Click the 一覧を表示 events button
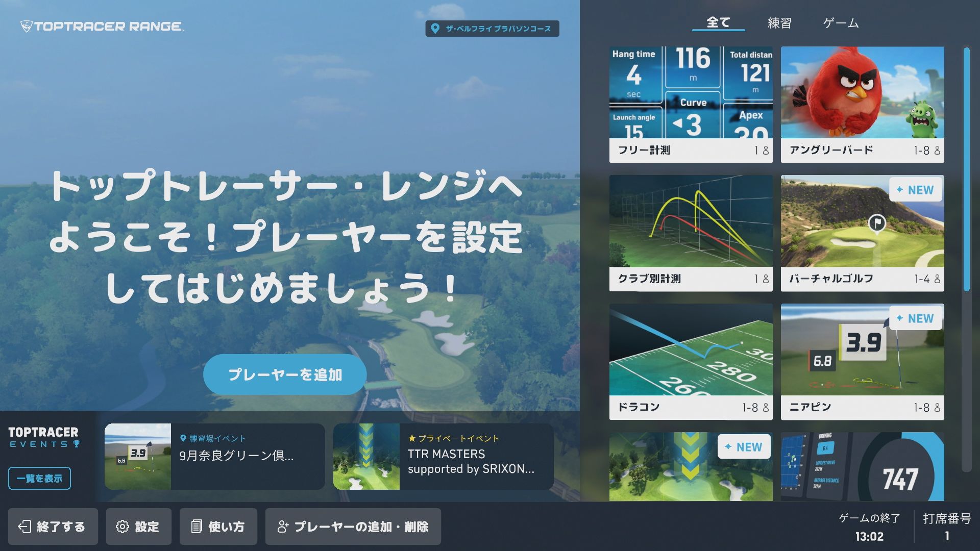Image resolution: width=980 pixels, height=551 pixels. tap(39, 478)
